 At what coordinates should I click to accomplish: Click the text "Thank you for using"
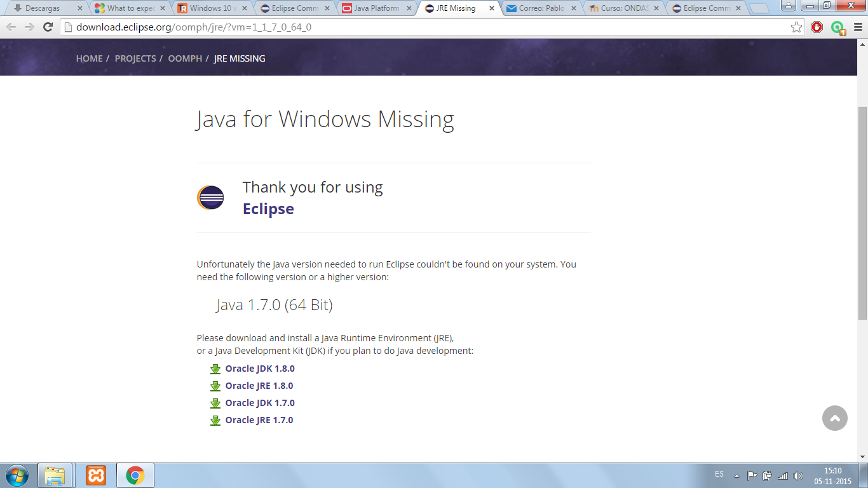click(x=313, y=187)
